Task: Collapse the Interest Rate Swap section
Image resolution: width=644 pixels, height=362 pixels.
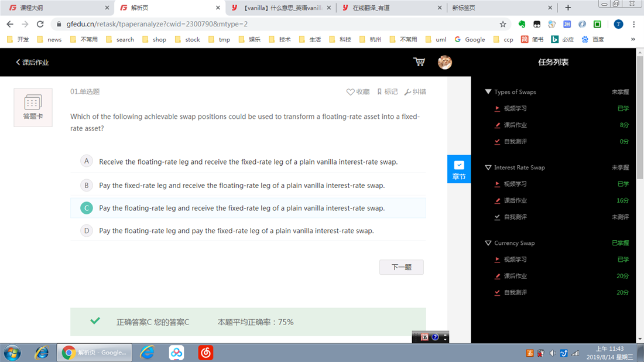Action: coord(488,168)
